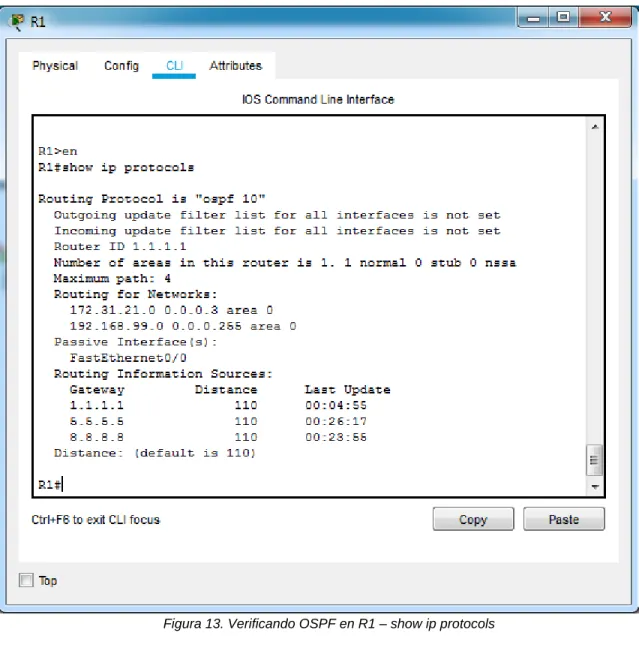Screen dimensions: 639x660
Task: Maximize the R1 window
Action: pos(563,18)
